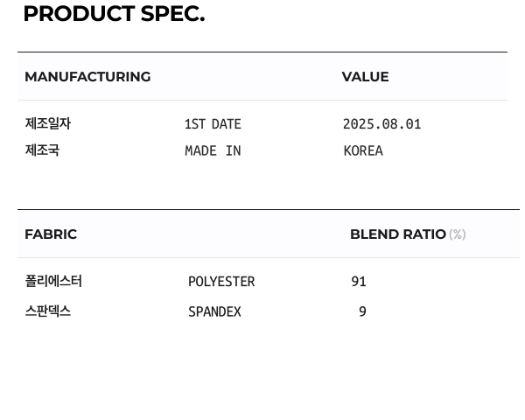Select the 1ST DATE text
Viewport: 525px width, 420px height.
point(213,124)
